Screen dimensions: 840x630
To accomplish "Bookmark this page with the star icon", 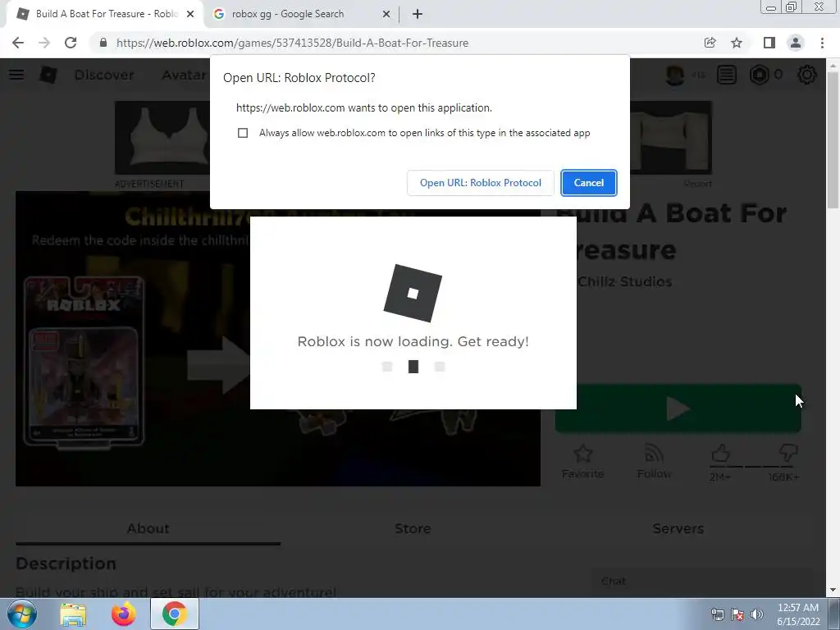I will [x=737, y=43].
